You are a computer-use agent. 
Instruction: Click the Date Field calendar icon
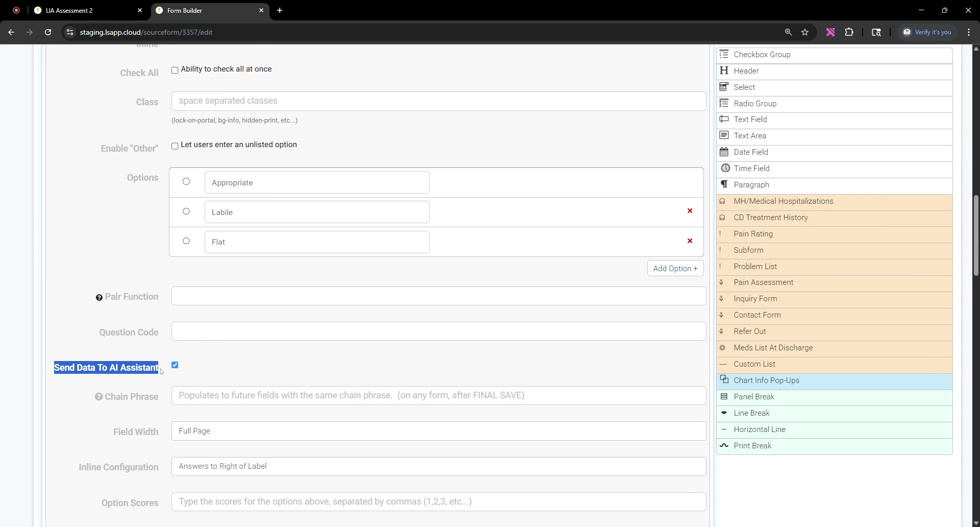[x=724, y=152]
